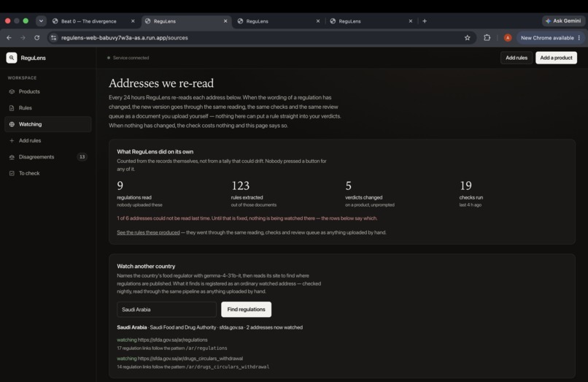Click the Disagreements count badge 13
588x382 pixels.
coord(82,157)
